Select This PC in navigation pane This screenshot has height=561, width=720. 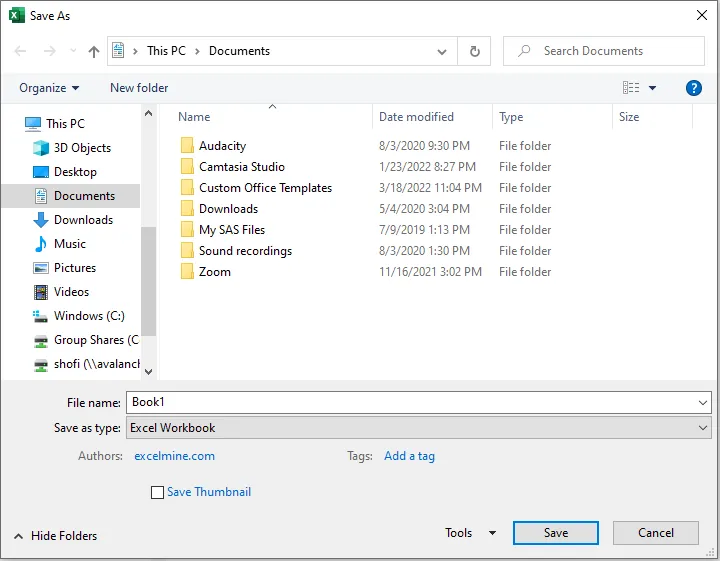(66, 123)
